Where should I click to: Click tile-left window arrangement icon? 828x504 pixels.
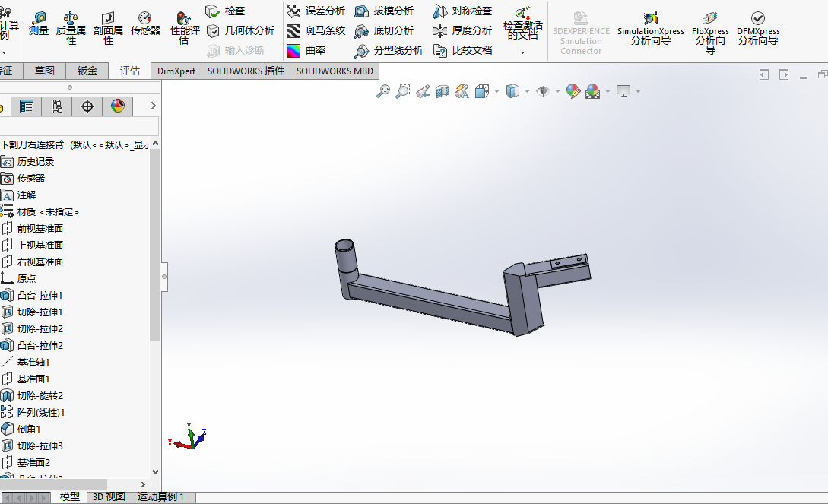click(x=763, y=75)
